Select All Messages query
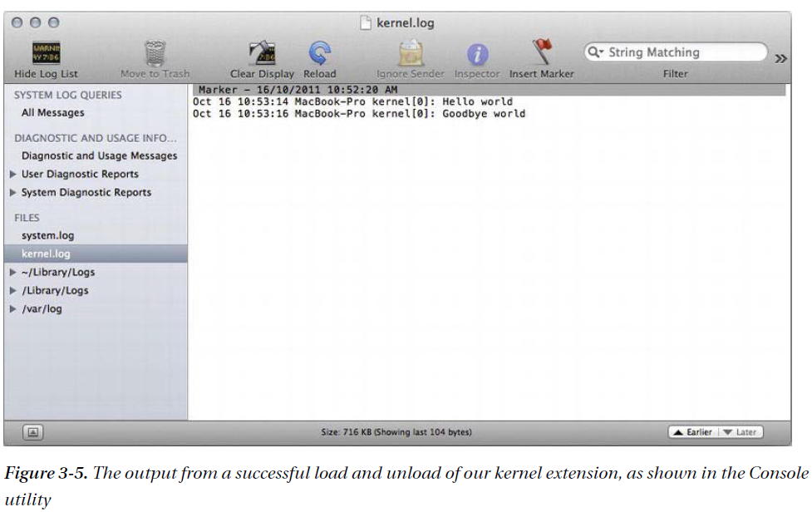 [x=53, y=112]
